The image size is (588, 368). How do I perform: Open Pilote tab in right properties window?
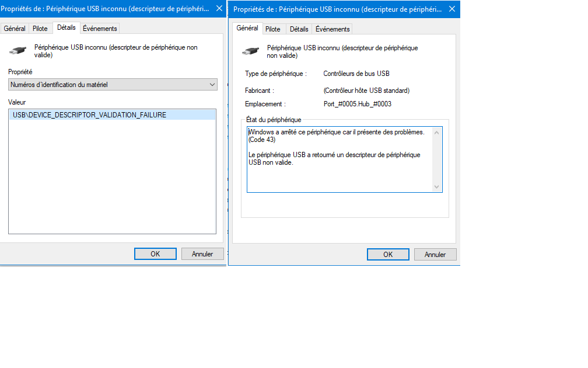(x=272, y=29)
